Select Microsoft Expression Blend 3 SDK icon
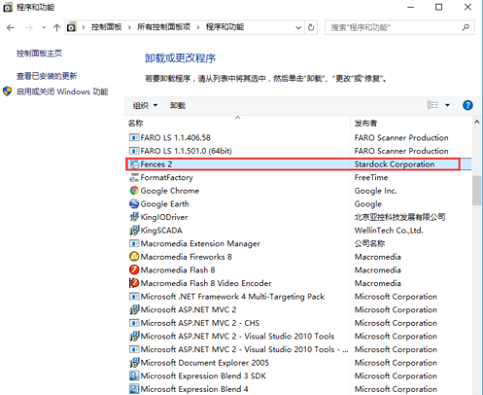The width and height of the screenshot is (483, 395). point(134,376)
